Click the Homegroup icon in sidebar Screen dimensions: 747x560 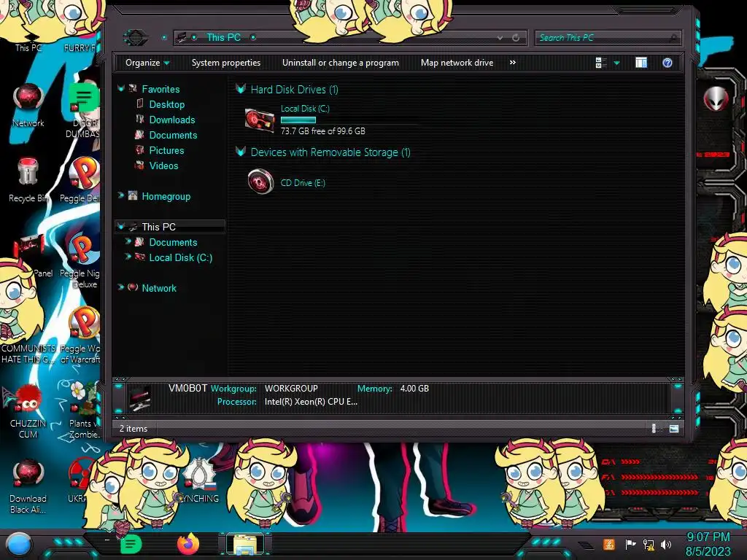133,195
